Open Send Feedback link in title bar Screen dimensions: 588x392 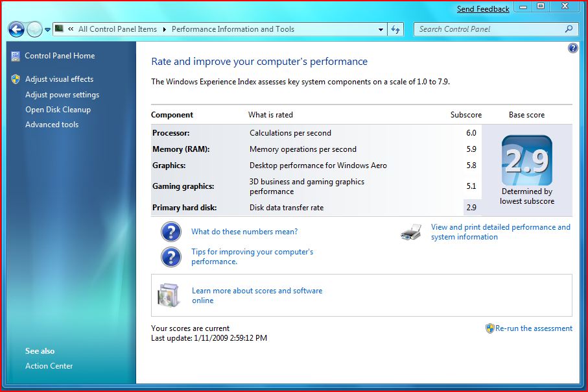click(483, 9)
